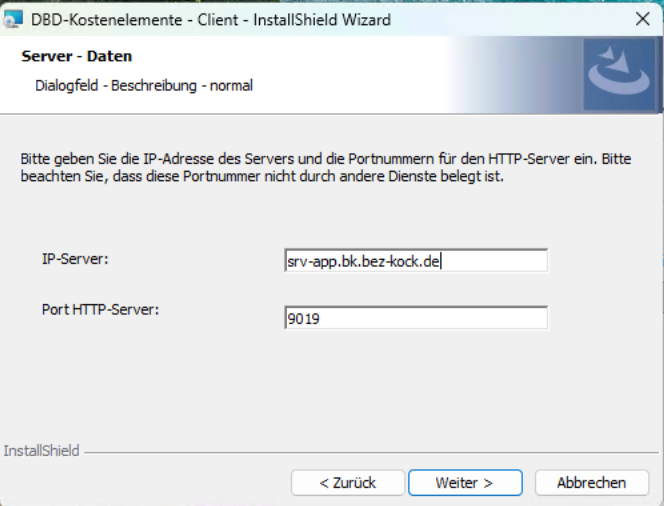This screenshot has height=506, width=664.
Task: Continue with the Weiter button
Action: [x=465, y=483]
